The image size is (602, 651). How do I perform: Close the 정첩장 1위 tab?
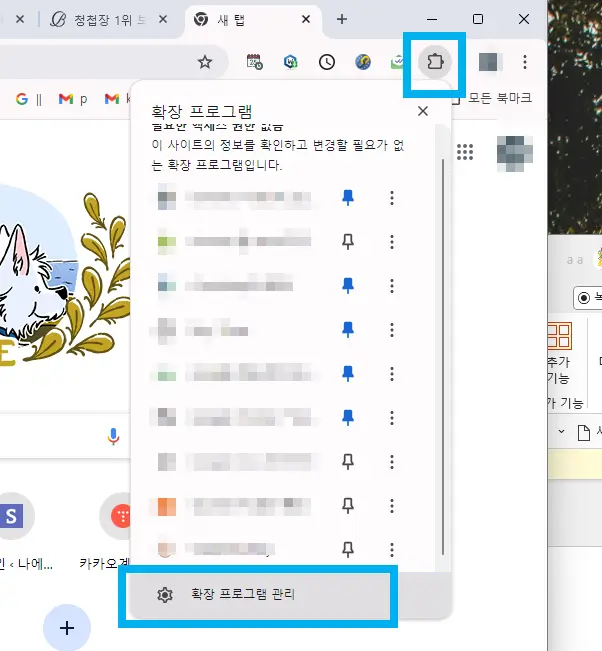163,19
